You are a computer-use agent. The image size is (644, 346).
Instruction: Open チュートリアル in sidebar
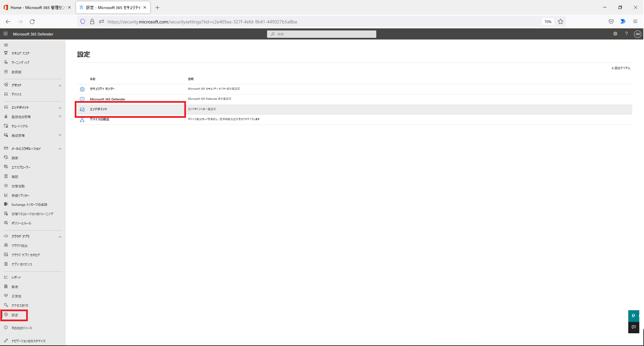(x=20, y=126)
